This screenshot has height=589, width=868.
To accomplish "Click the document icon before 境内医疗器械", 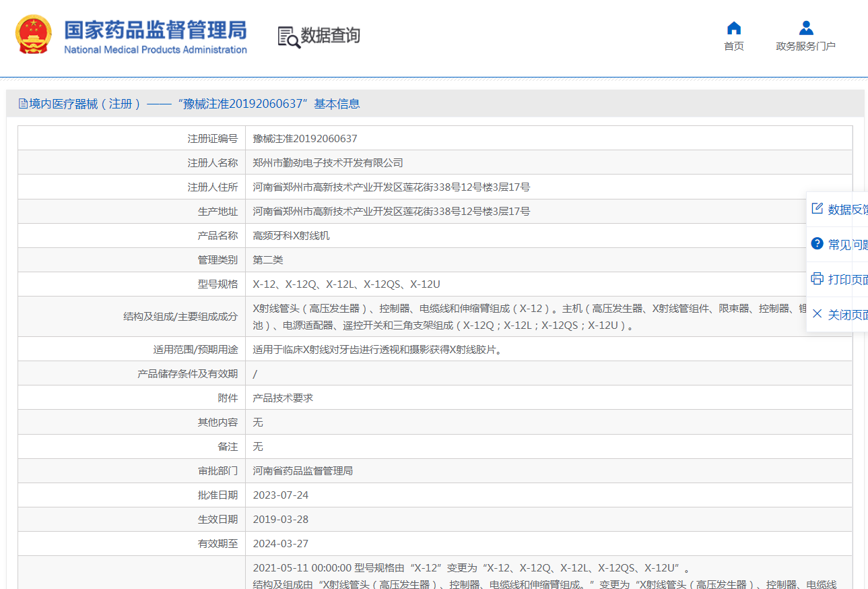I will click(x=23, y=104).
